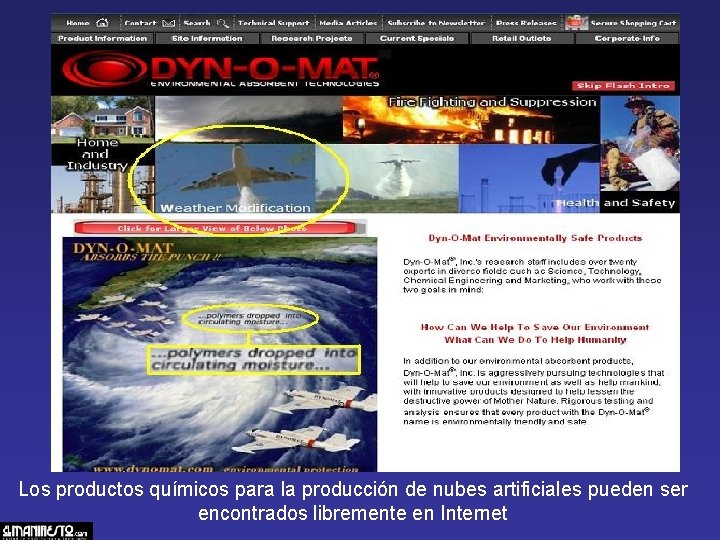Open the Contact link

[x=141, y=23]
